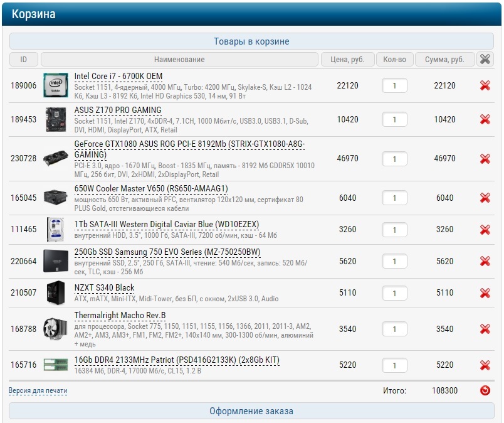Remove Intel Core i7-6700K from cart

coord(485,85)
